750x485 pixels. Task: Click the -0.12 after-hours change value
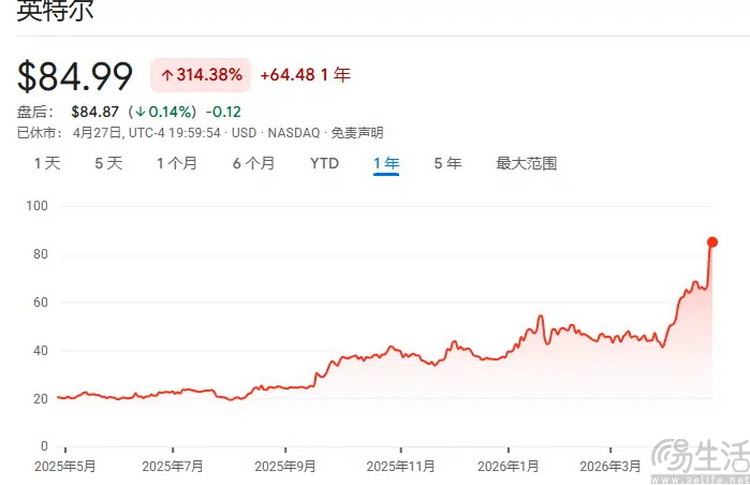pos(223,112)
